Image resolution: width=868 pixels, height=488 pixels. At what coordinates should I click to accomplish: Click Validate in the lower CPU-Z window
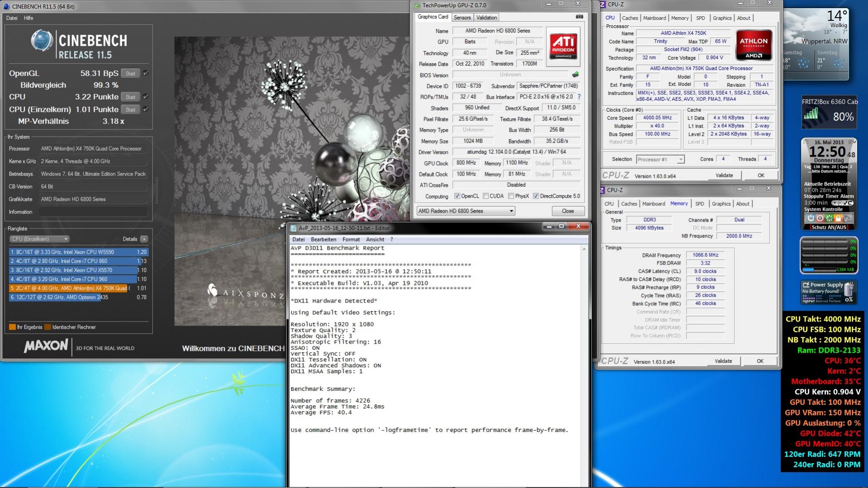pos(723,361)
